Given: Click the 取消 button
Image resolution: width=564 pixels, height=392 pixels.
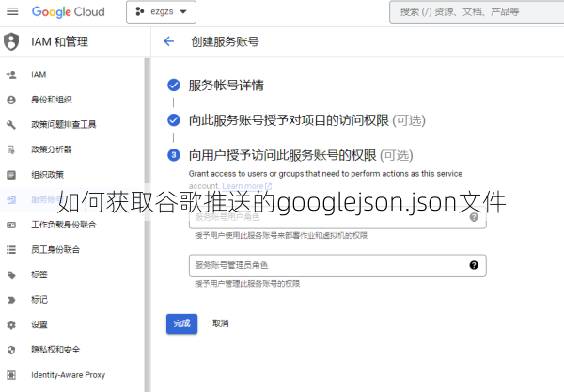Looking at the screenshot, I should [x=220, y=323].
